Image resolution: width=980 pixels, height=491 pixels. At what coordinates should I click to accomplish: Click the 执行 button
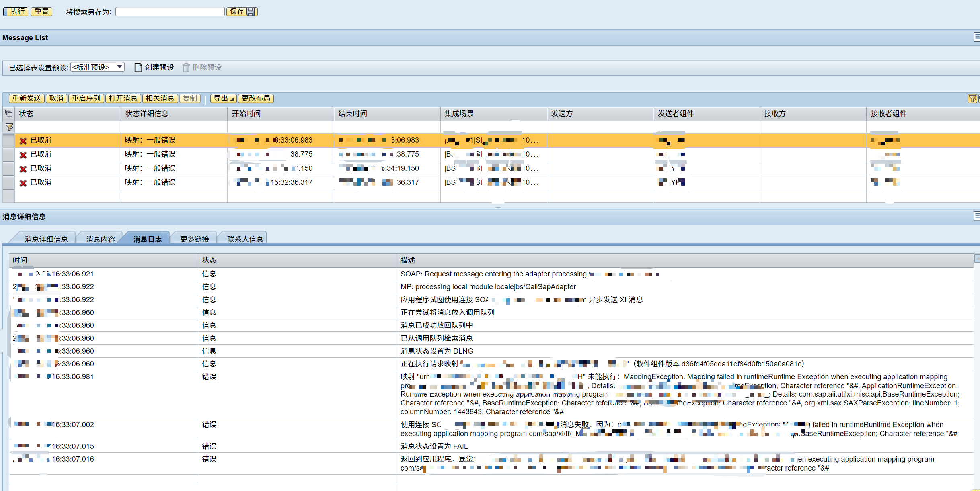(x=16, y=12)
